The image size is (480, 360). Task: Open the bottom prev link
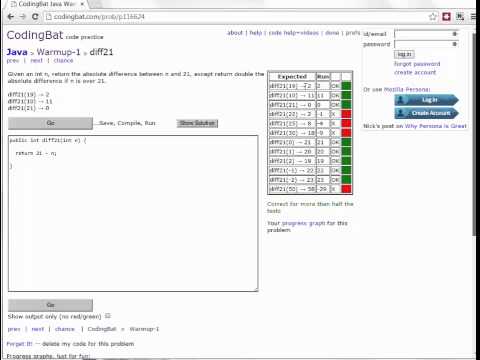click(14, 329)
